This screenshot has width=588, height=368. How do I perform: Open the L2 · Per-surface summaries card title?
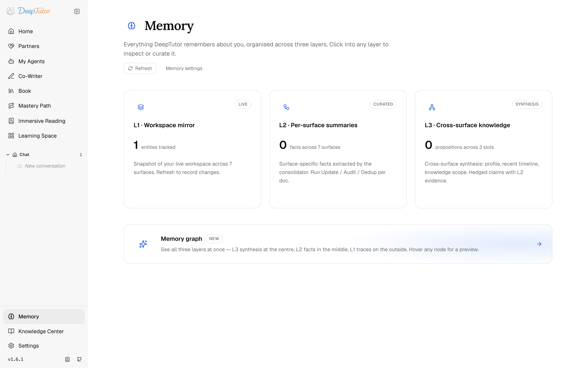318,125
